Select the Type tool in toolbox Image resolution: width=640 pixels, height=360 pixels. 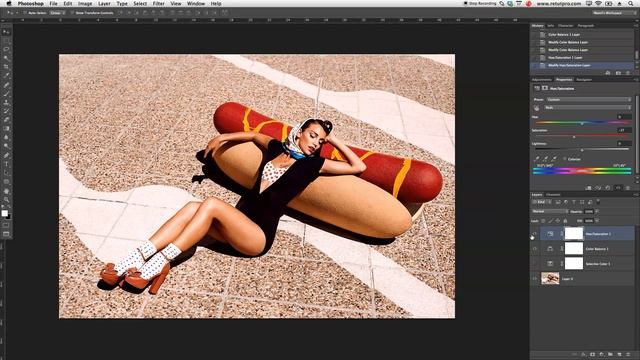[x=6, y=164]
